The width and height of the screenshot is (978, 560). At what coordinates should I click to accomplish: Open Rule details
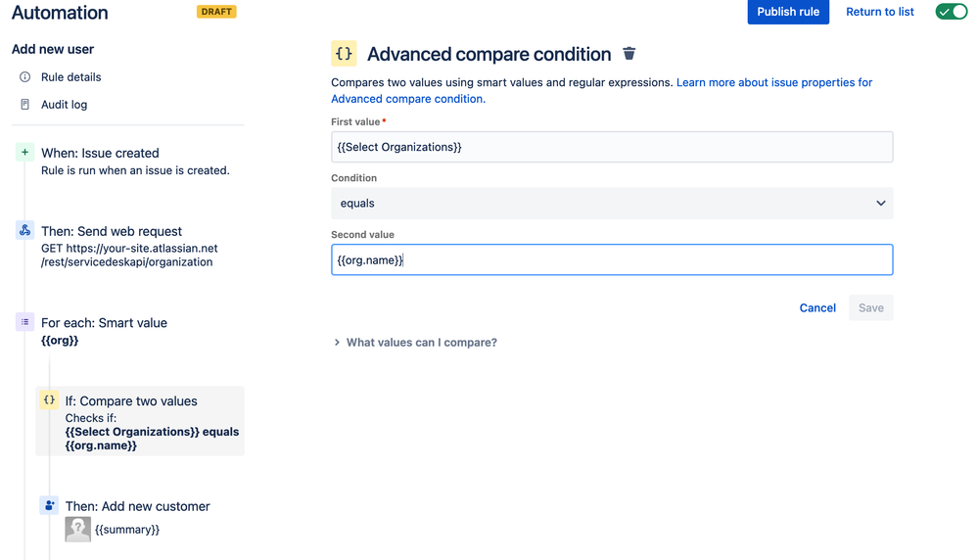click(x=71, y=76)
